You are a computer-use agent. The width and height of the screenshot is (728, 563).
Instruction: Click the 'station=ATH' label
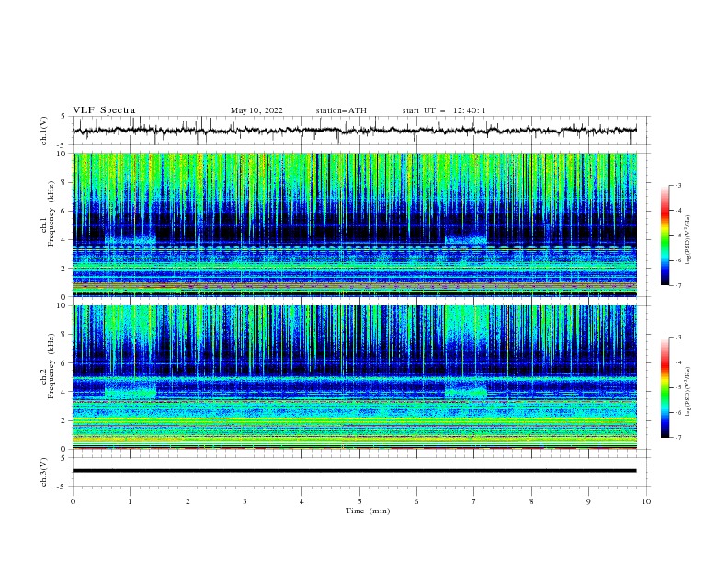coord(341,110)
